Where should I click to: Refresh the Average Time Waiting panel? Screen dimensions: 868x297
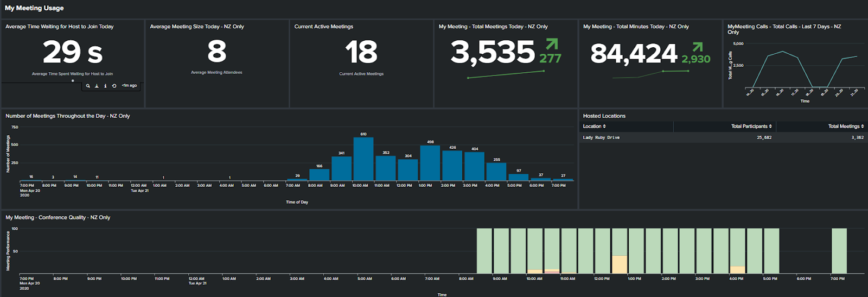(x=114, y=86)
